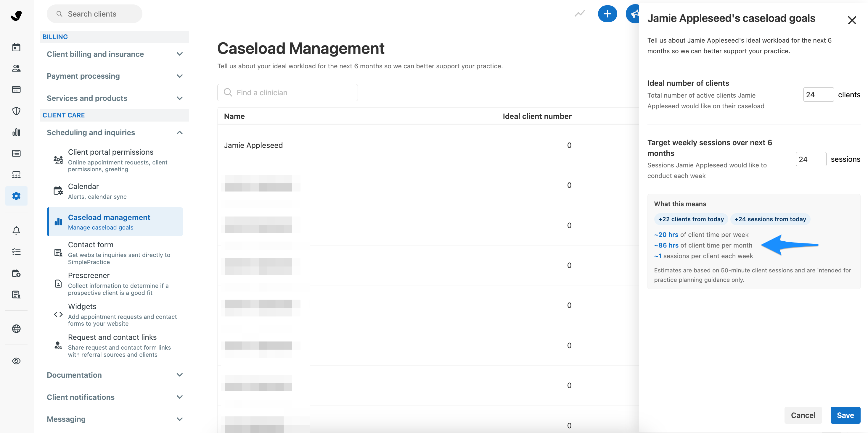
Task: Open the calendar-plus requests icon in left rail
Action: click(16, 273)
